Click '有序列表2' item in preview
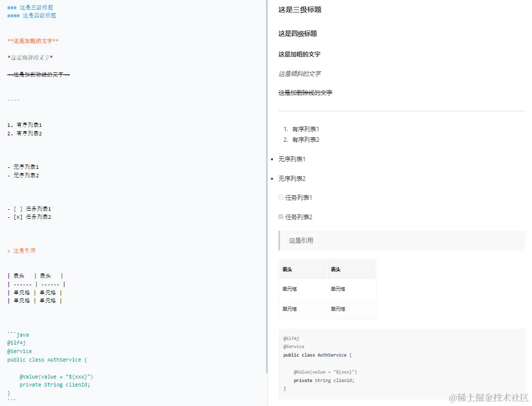The height and width of the screenshot is (406, 532). (305, 140)
